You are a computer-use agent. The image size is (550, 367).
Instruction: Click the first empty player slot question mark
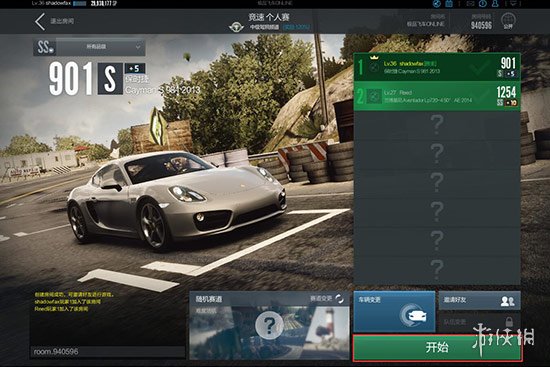[x=437, y=125]
